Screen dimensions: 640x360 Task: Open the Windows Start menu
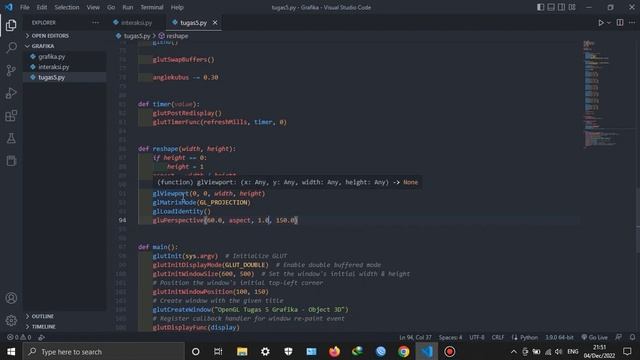pyautogui.click(x=11, y=352)
